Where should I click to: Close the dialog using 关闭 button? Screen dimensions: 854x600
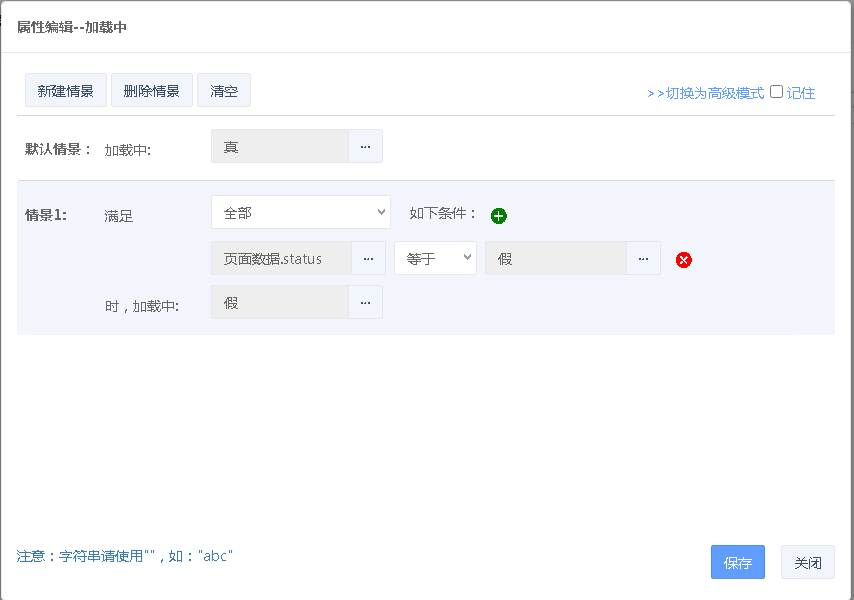tap(808, 562)
